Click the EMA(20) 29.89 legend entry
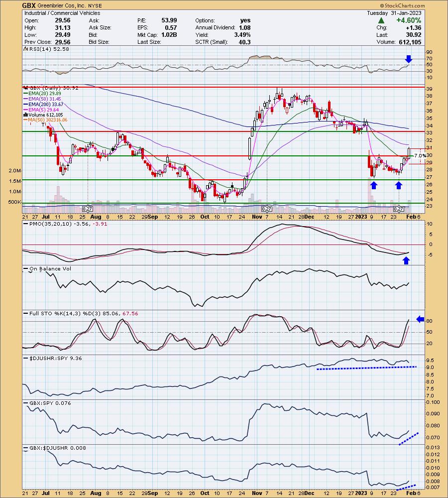The image size is (448, 498). pyautogui.click(x=42, y=94)
